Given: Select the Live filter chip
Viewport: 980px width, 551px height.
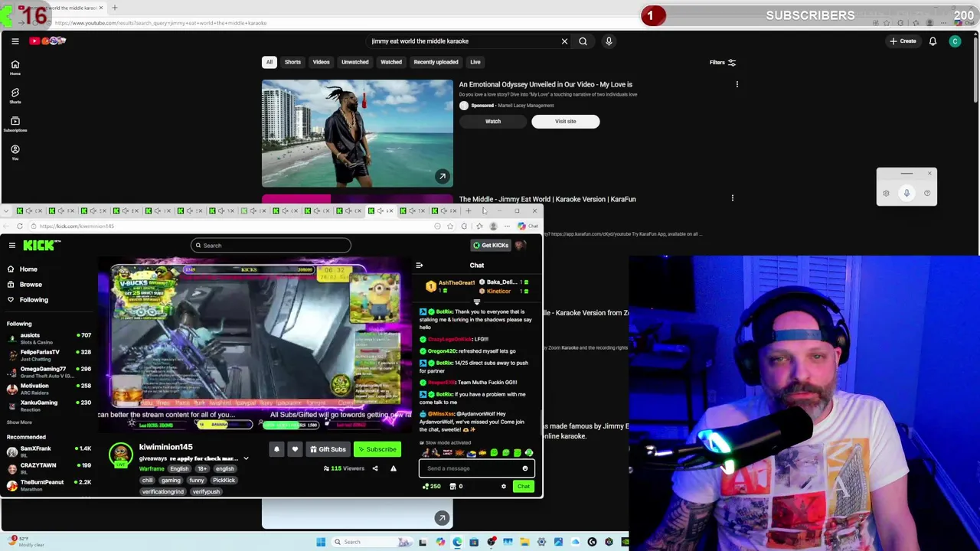Looking at the screenshot, I should (475, 62).
